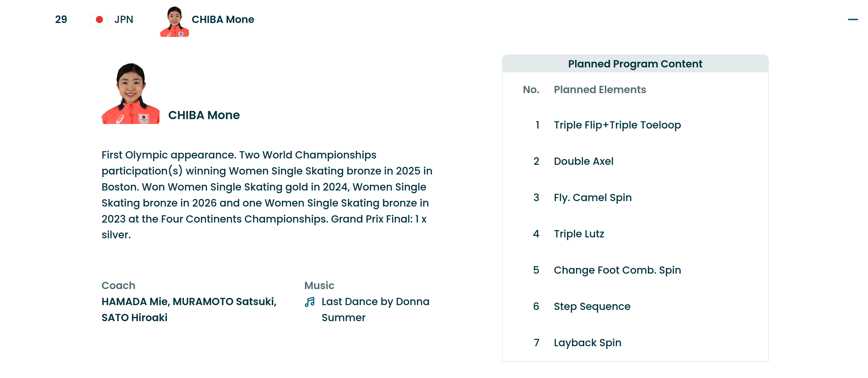Select the Step Sequence row

[x=592, y=307]
